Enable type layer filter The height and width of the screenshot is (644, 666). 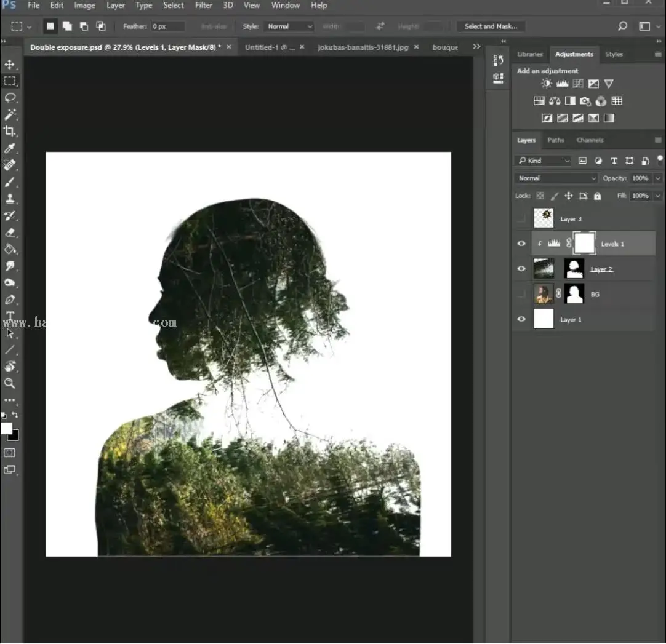pos(614,161)
